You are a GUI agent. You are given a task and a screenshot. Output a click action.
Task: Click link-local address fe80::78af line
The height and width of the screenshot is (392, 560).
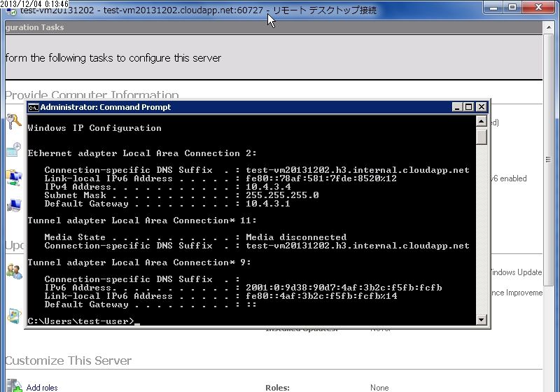pos(220,178)
